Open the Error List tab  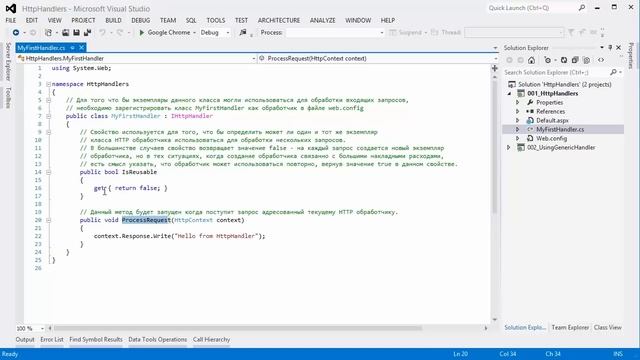[52, 340]
